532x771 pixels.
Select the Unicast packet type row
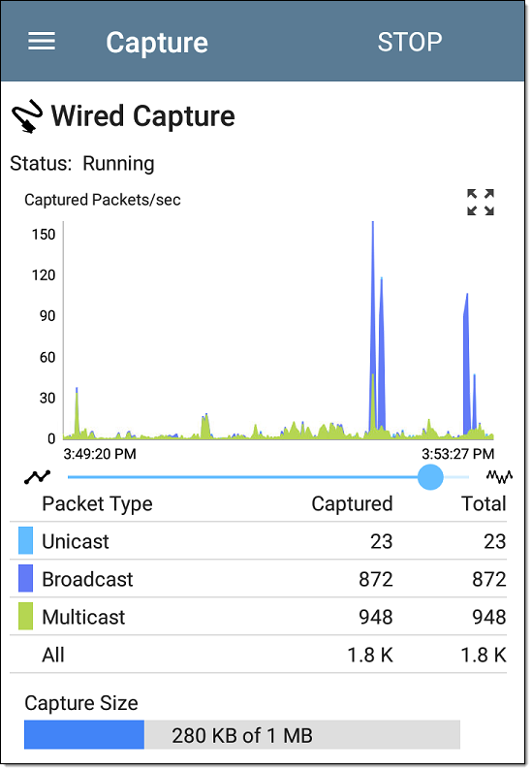tap(259, 541)
